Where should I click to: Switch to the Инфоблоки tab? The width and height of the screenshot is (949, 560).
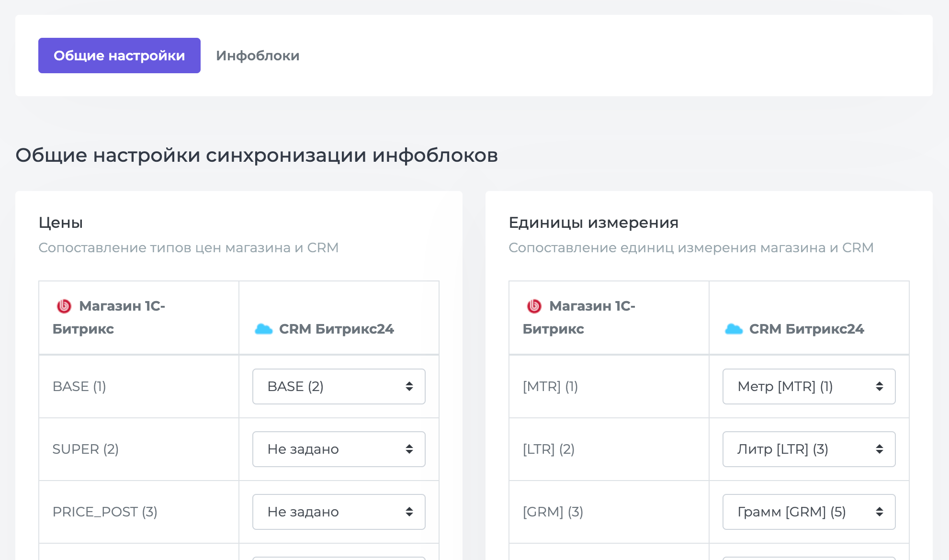258,56
